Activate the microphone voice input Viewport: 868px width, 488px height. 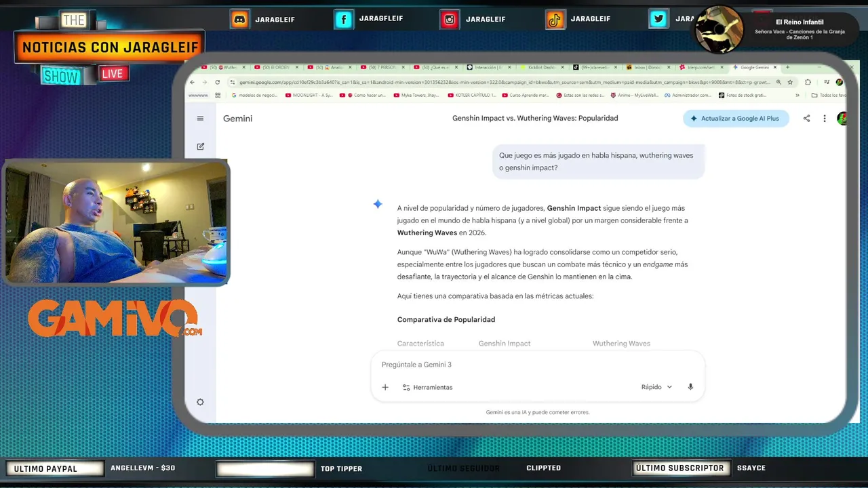(x=690, y=387)
